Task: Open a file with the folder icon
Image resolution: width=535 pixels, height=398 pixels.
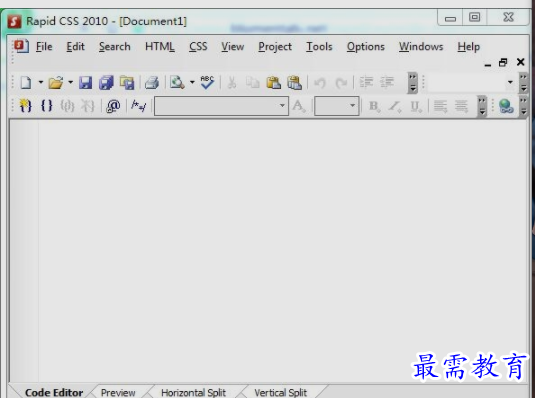Action: (56, 83)
